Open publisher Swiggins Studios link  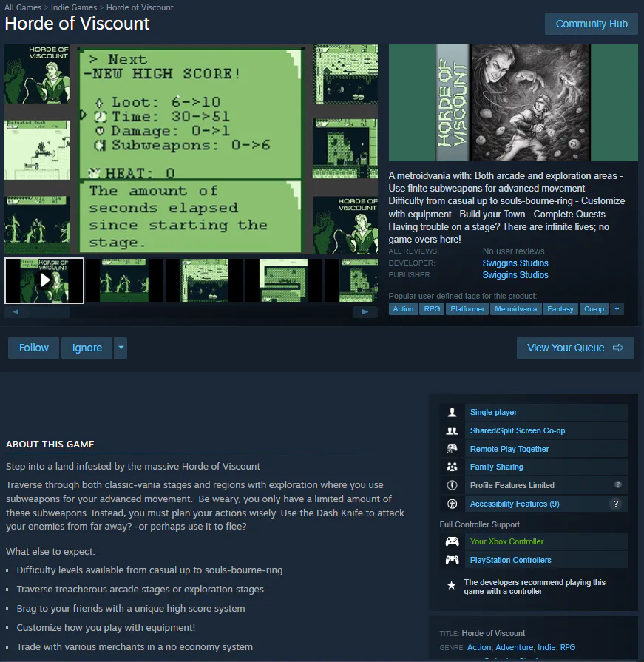pyautogui.click(x=515, y=275)
